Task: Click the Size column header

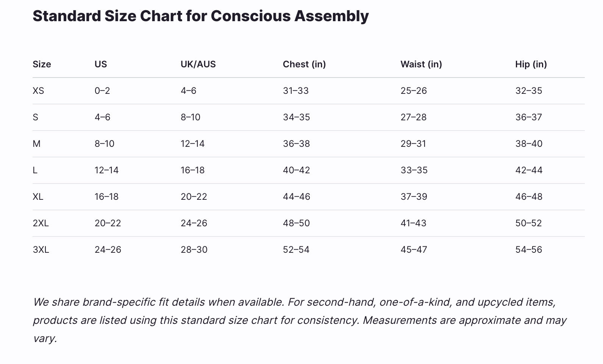Action: 42,64
